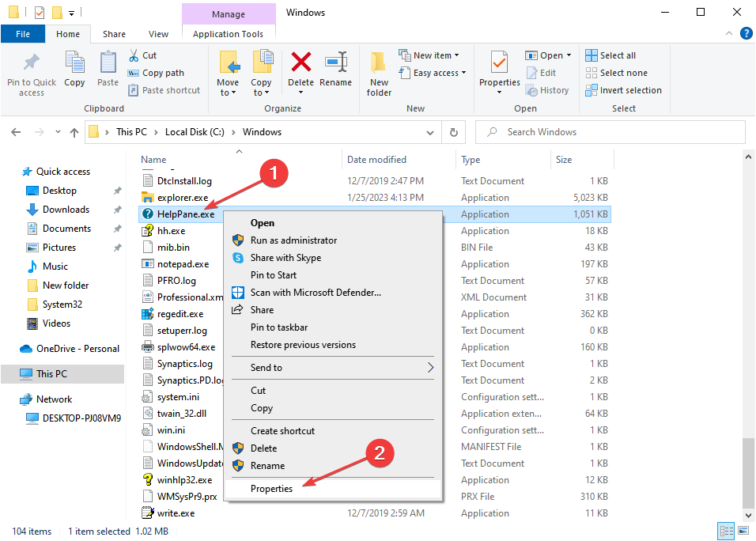Go back with the Back arrow
The width and height of the screenshot is (756, 541).
coord(16,132)
